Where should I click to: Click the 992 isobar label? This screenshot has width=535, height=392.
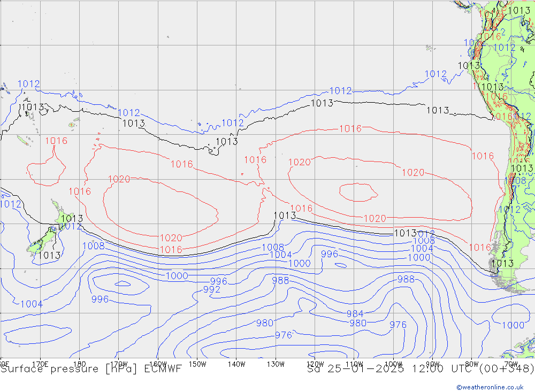[x=212, y=290]
